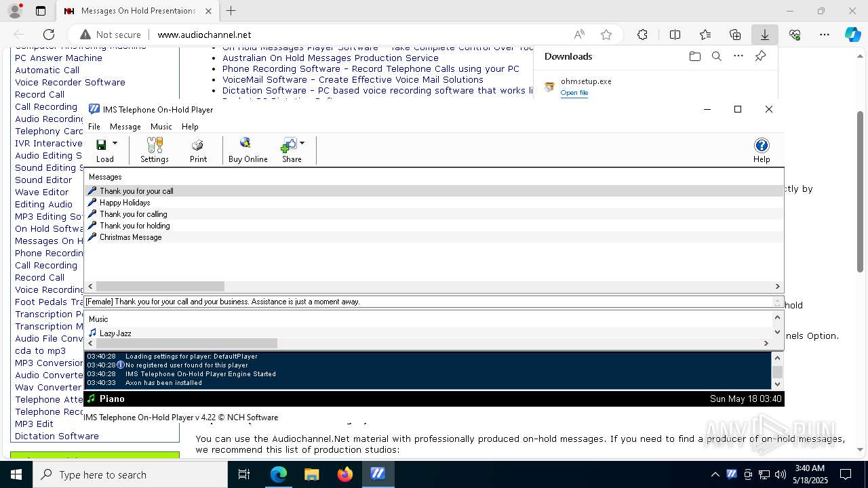868x488 pixels.
Task: Click the log panel scroll-down arrow
Action: click(778, 385)
